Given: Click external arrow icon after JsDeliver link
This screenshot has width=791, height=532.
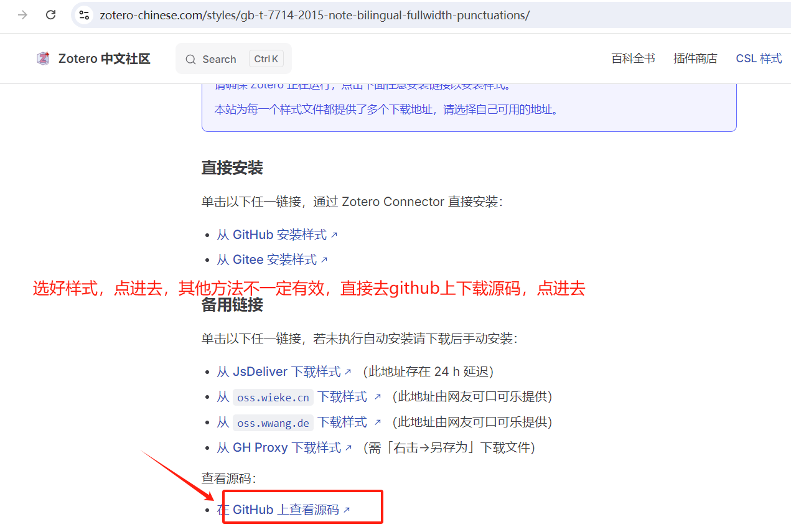Looking at the screenshot, I should coord(348,372).
